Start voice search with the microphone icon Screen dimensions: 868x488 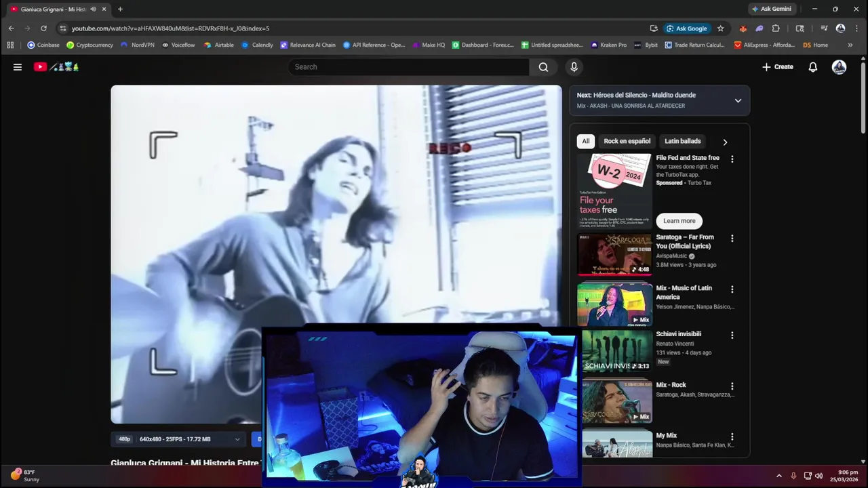(574, 67)
